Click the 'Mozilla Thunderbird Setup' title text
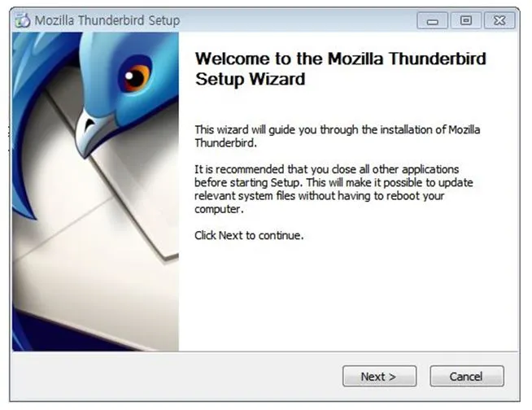The image size is (532, 410). (107, 20)
